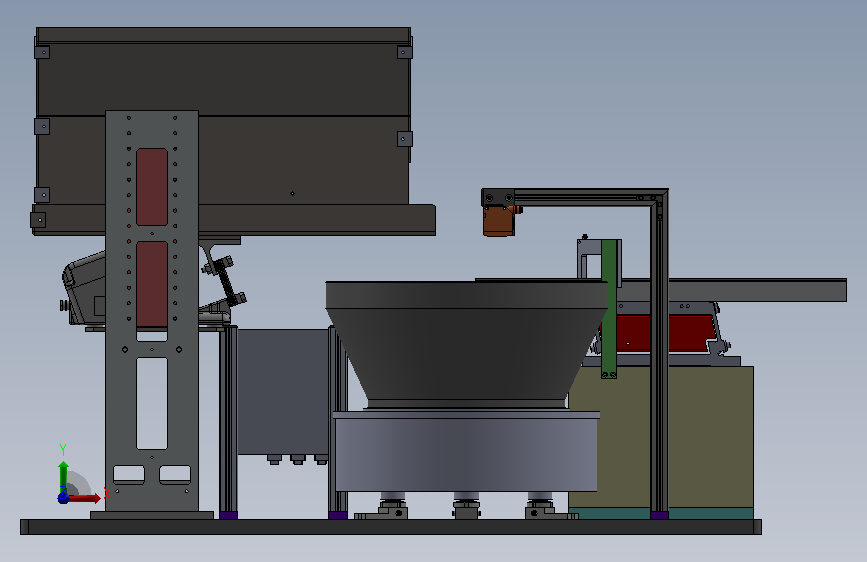The height and width of the screenshot is (562, 867).
Task: Select the conical vibratory bowl
Action: 466,344
